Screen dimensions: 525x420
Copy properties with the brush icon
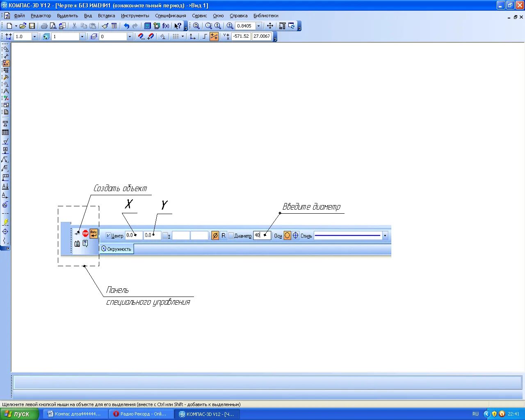[x=105, y=26]
